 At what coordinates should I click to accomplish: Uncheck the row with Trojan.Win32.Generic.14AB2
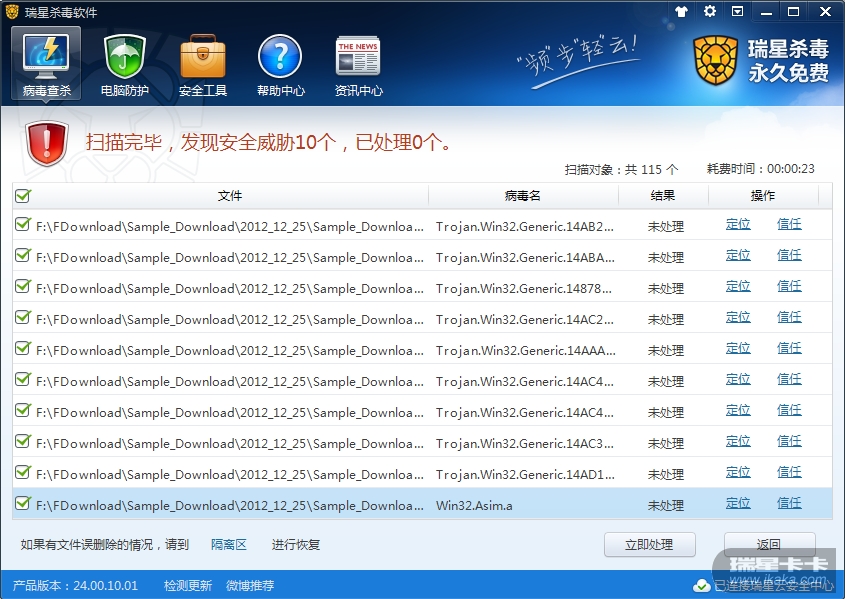[x=23, y=224]
